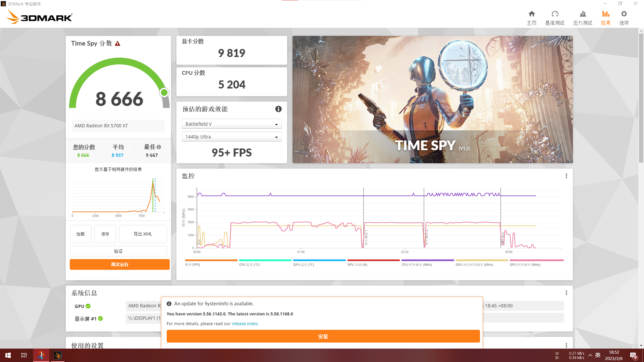644x362 pixels.
Task: Click info icon next to best score
Action: pos(159,147)
